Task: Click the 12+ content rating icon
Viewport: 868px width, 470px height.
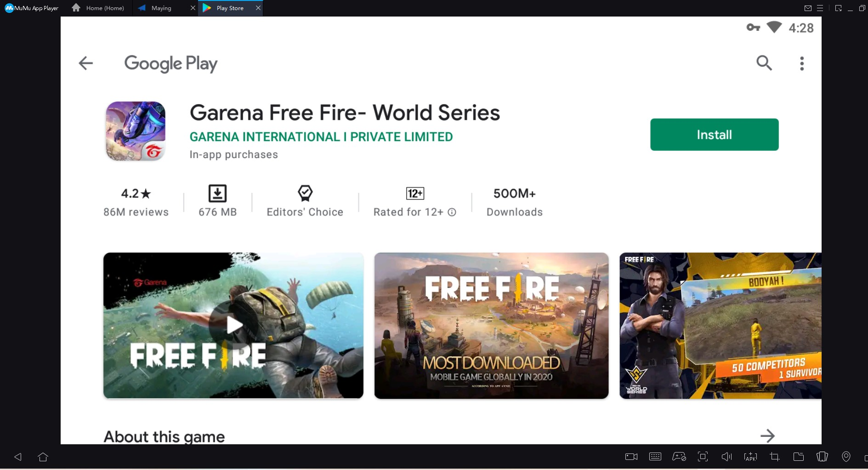Action: coord(415,193)
